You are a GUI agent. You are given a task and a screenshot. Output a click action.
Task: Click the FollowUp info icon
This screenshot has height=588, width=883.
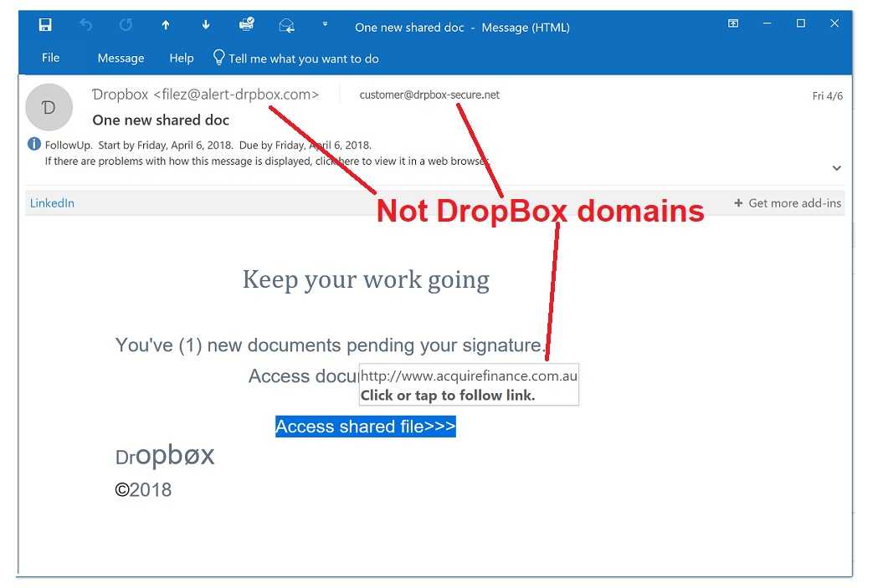coord(34,144)
